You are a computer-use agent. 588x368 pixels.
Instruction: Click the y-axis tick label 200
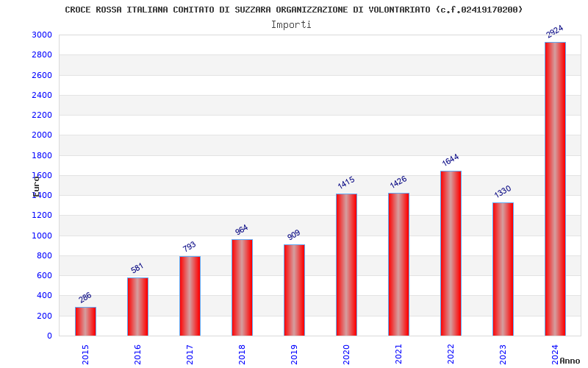click(x=45, y=316)
